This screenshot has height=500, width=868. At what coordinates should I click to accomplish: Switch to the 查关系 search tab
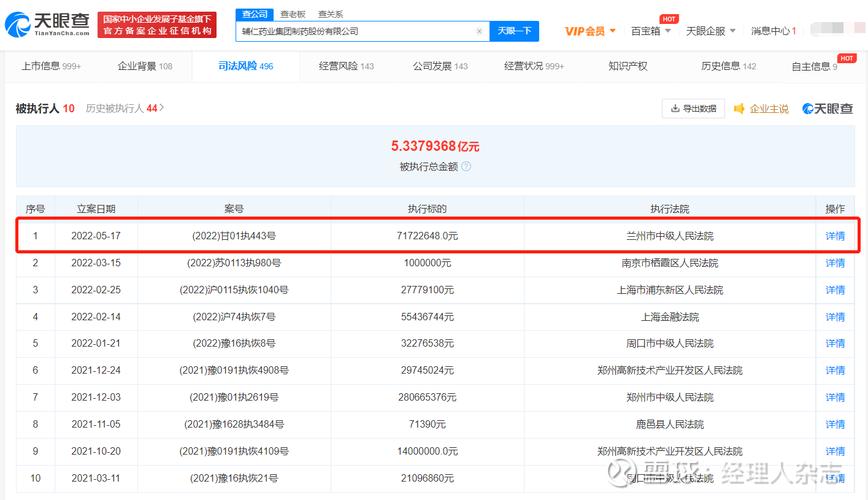pyautogui.click(x=330, y=14)
